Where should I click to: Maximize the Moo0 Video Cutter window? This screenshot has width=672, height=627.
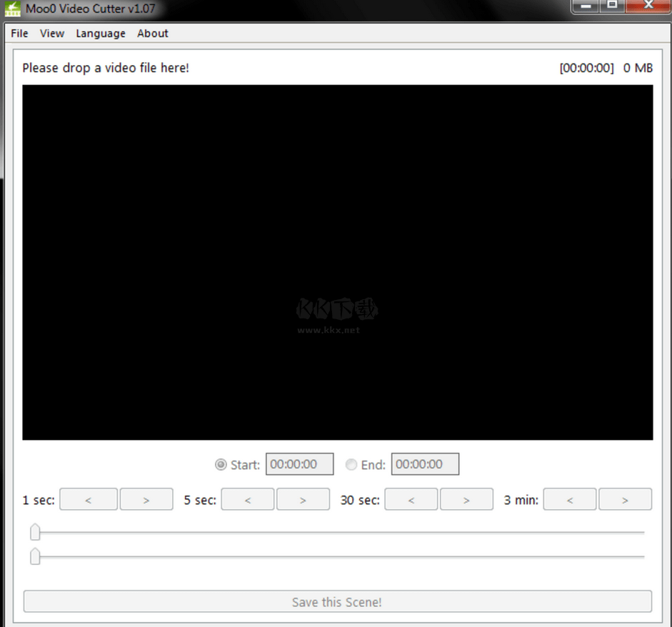[612, 5]
